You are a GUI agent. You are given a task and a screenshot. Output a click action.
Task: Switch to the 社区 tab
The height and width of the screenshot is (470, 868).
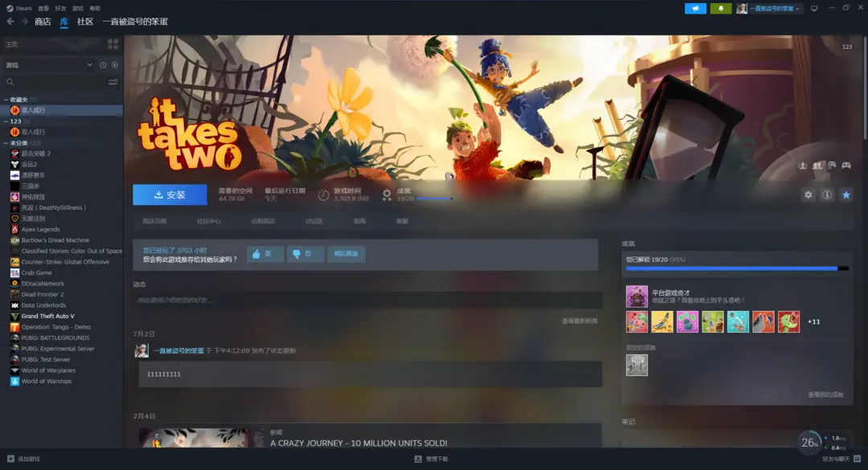click(x=84, y=22)
